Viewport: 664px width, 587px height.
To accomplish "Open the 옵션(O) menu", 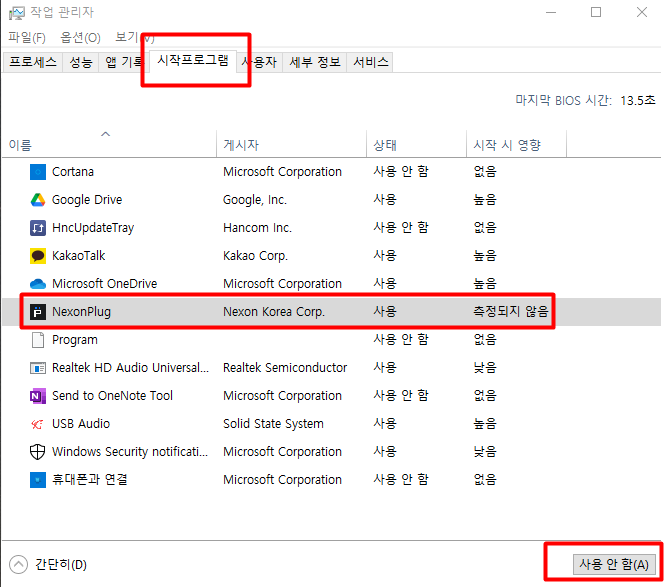I will pyautogui.click(x=80, y=38).
